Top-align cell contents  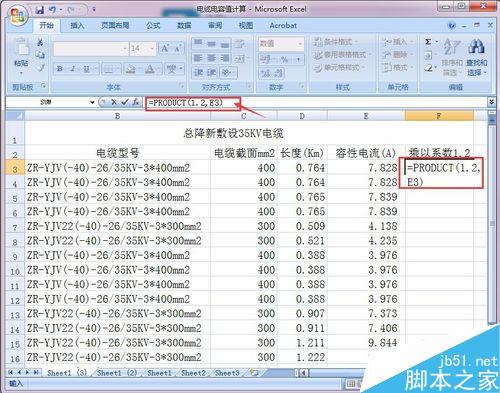tap(198, 43)
